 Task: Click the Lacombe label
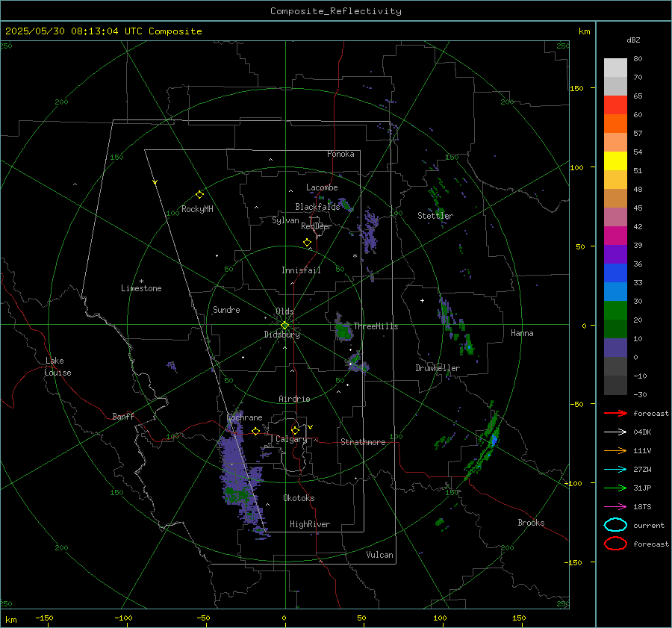(x=322, y=187)
